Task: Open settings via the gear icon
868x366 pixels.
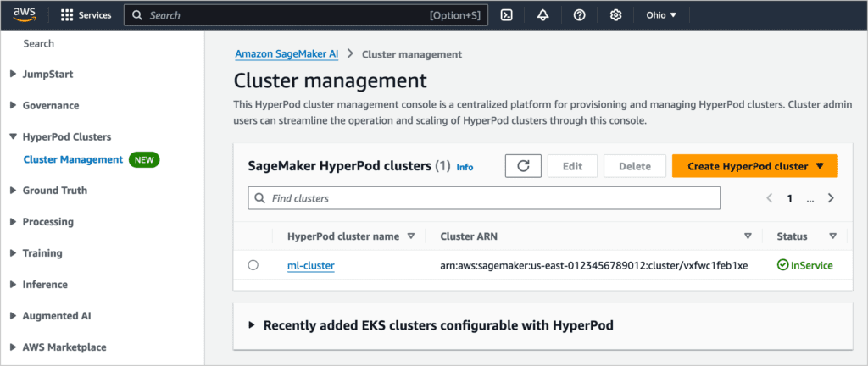Action: (x=615, y=15)
